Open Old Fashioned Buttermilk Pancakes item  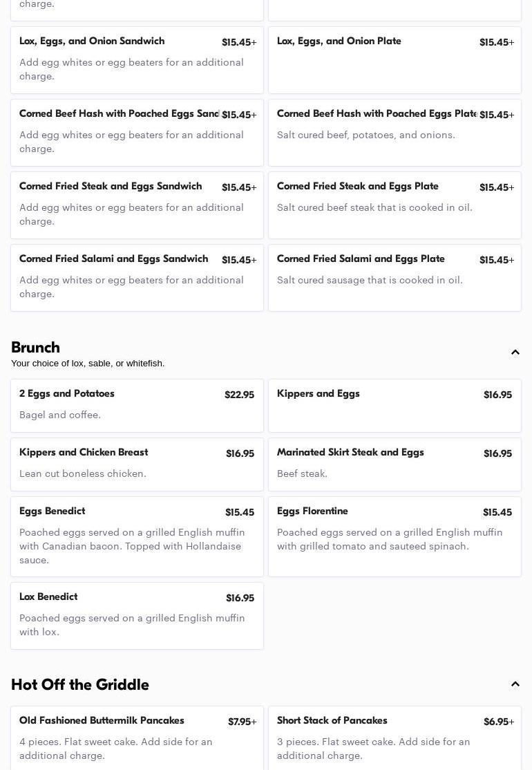pos(137,738)
